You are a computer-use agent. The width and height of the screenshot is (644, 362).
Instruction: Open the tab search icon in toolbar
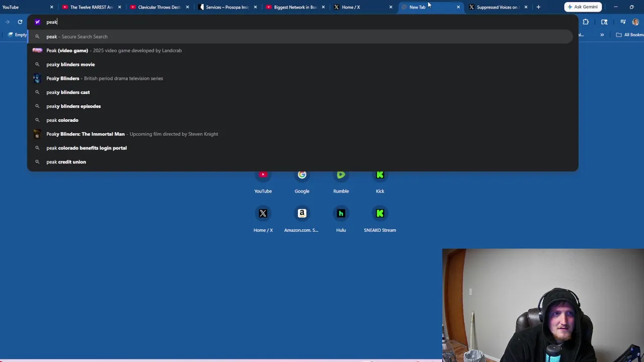pyautogui.click(x=604, y=22)
